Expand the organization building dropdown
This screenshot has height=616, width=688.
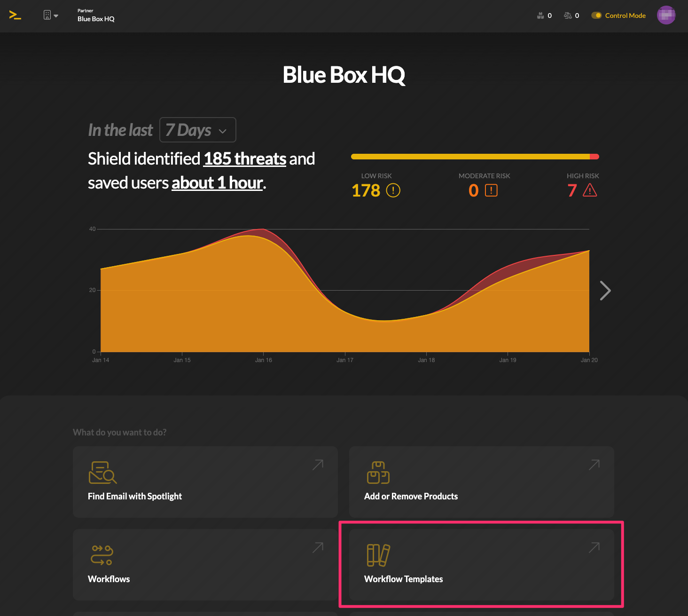click(x=51, y=16)
